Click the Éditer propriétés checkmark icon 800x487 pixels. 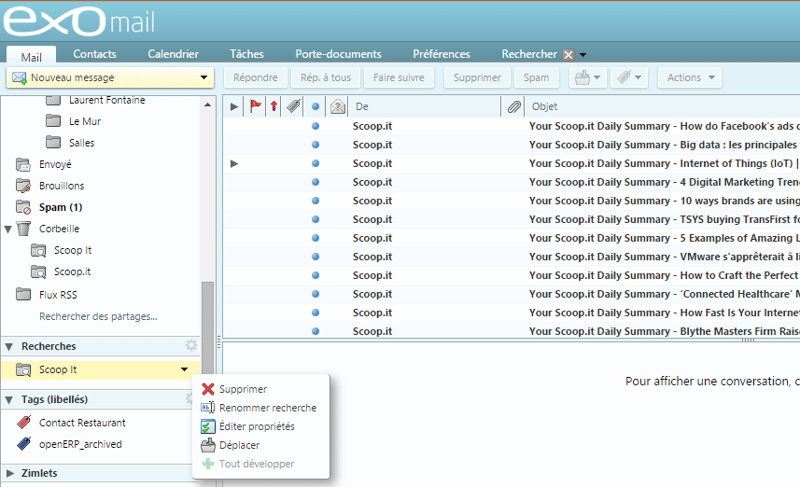[x=208, y=426]
